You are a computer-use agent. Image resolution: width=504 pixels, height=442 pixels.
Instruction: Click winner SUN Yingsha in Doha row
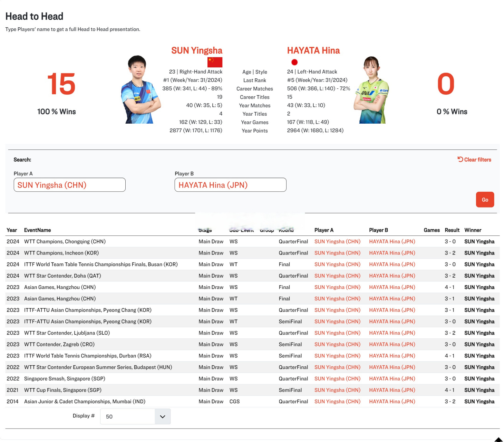(x=479, y=276)
